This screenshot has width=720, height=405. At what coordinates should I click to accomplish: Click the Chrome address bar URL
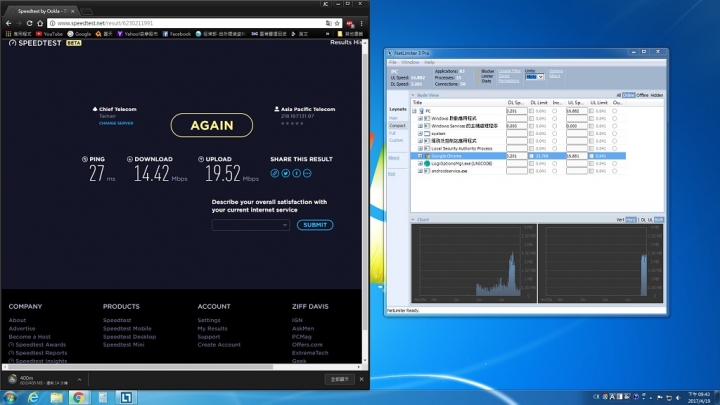point(105,23)
